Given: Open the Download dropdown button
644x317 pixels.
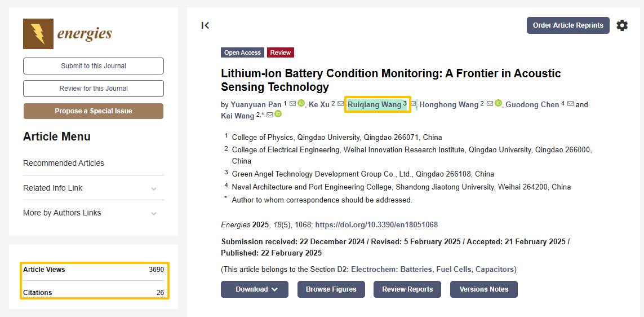Looking at the screenshot, I should (x=255, y=289).
